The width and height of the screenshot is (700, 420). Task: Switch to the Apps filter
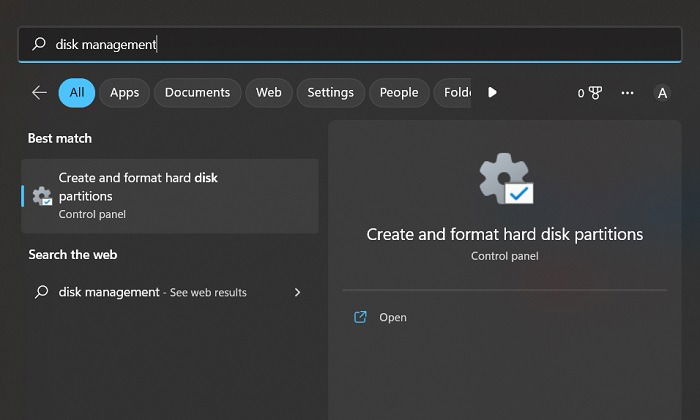click(x=125, y=93)
